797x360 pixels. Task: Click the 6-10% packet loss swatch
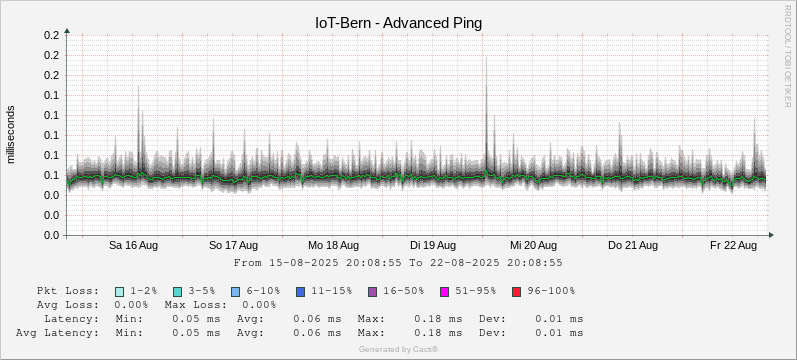[235, 292]
